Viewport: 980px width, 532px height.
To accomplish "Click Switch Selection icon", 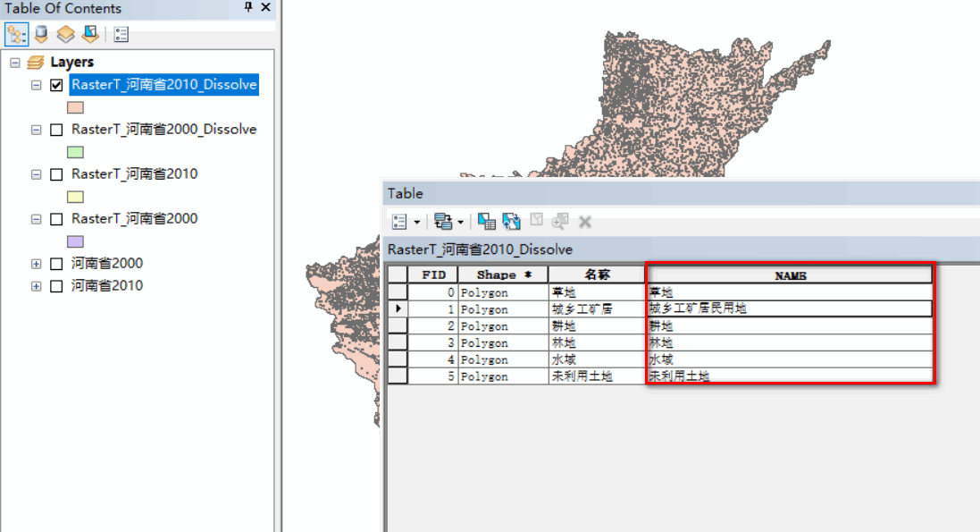I will click(511, 221).
